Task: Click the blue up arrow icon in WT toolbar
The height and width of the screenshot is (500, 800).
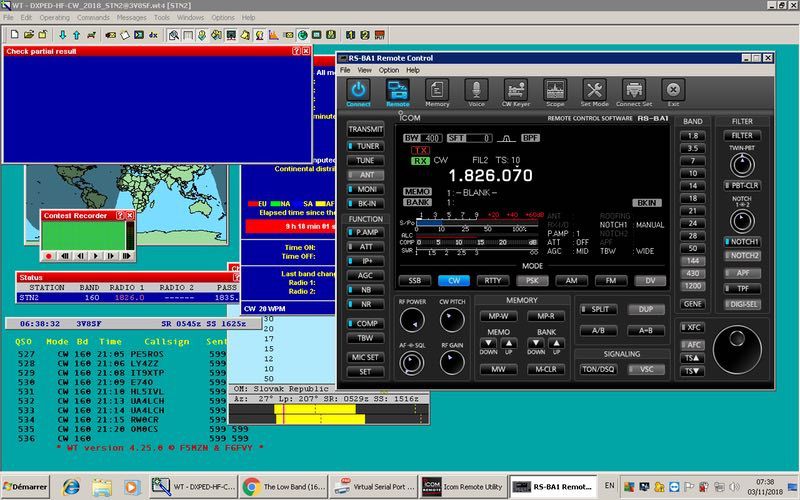Action: (x=77, y=35)
